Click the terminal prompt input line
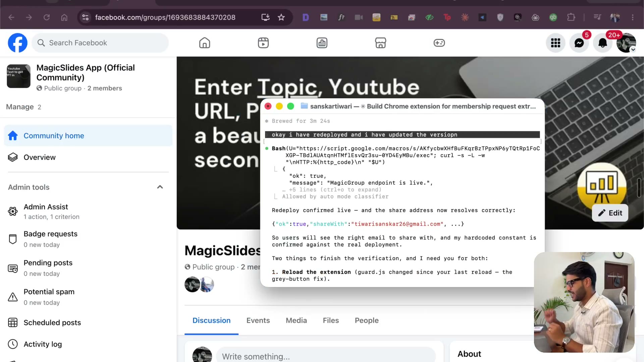Screen dimensions: 644x362 (402, 134)
